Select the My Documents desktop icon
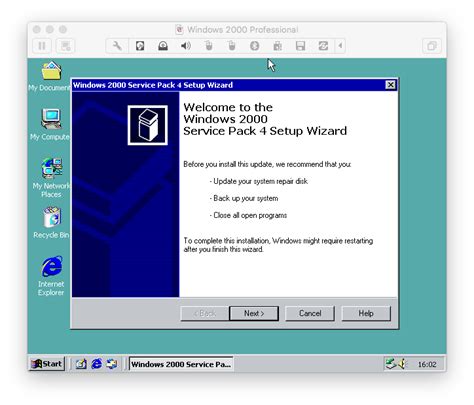 click(x=51, y=76)
